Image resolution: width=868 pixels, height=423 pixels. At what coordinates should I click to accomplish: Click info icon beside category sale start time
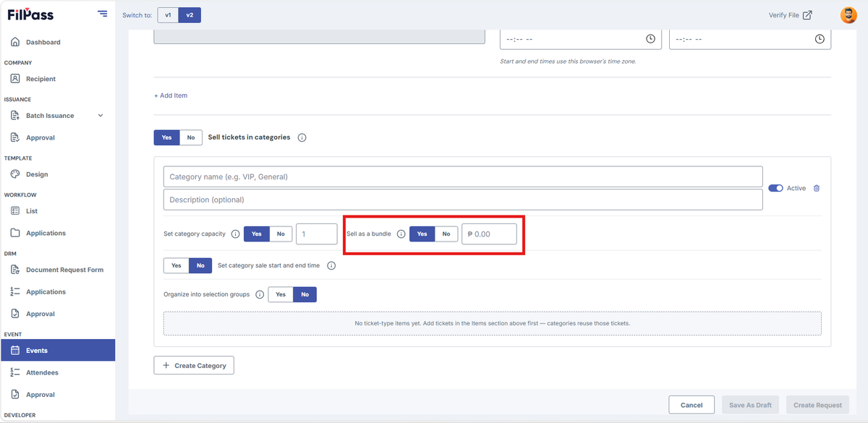pyautogui.click(x=331, y=266)
